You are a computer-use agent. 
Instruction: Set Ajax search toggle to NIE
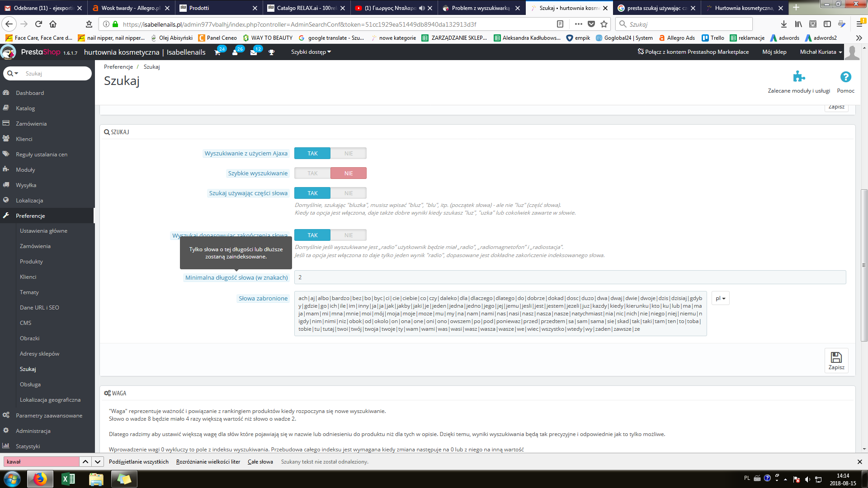348,154
